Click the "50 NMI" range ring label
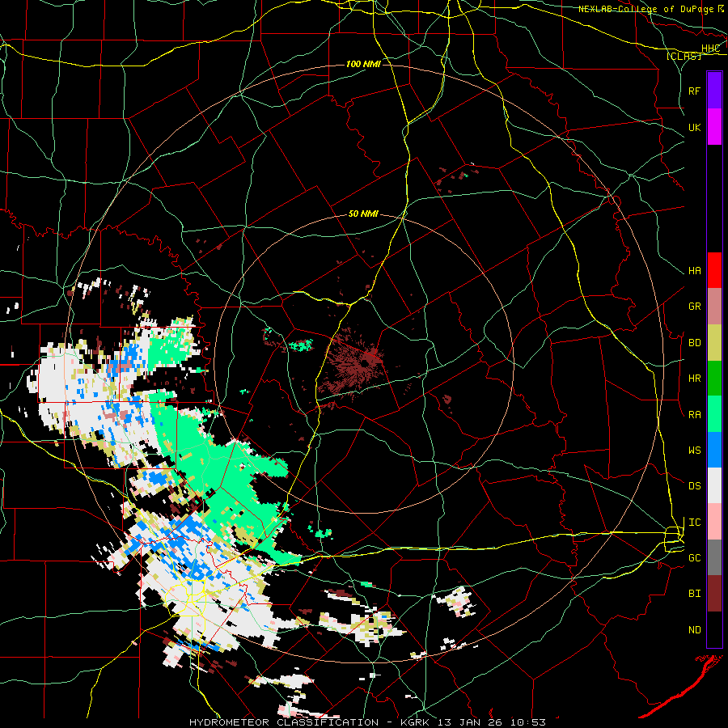Screen dimensions: 728x728 pos(363,214)
